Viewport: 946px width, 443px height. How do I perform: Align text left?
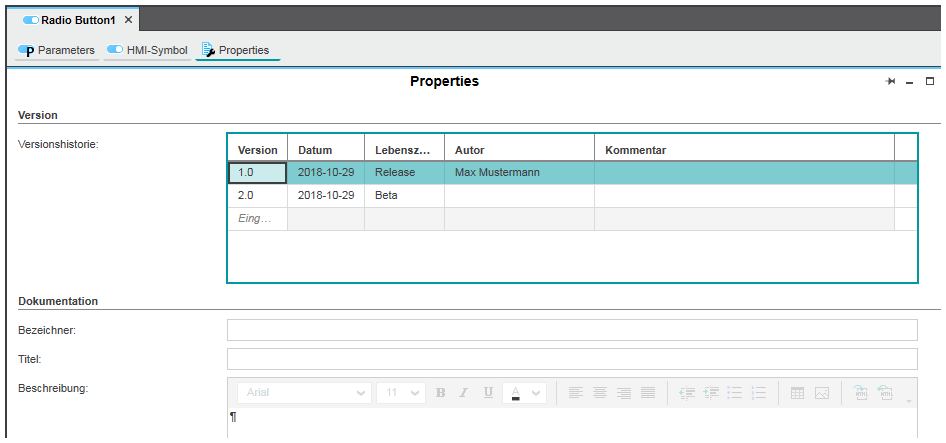(576, 393)
